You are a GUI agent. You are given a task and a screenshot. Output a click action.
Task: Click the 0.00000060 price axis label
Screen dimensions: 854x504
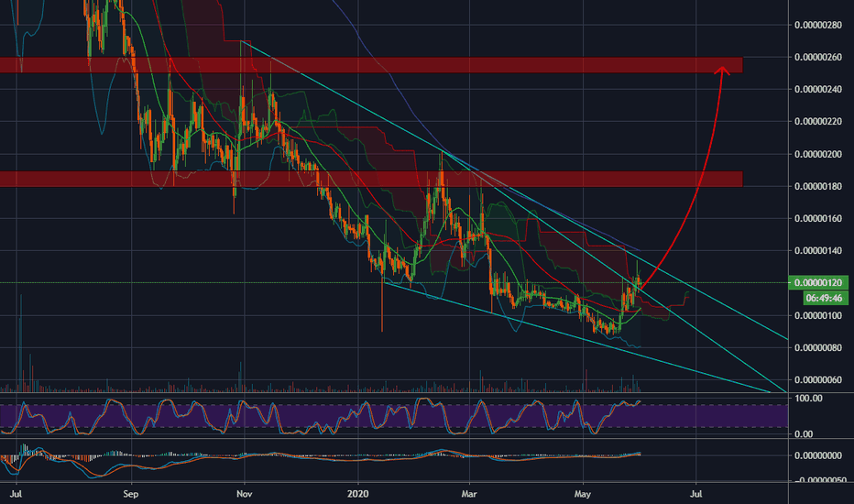(x=818, y=379)
